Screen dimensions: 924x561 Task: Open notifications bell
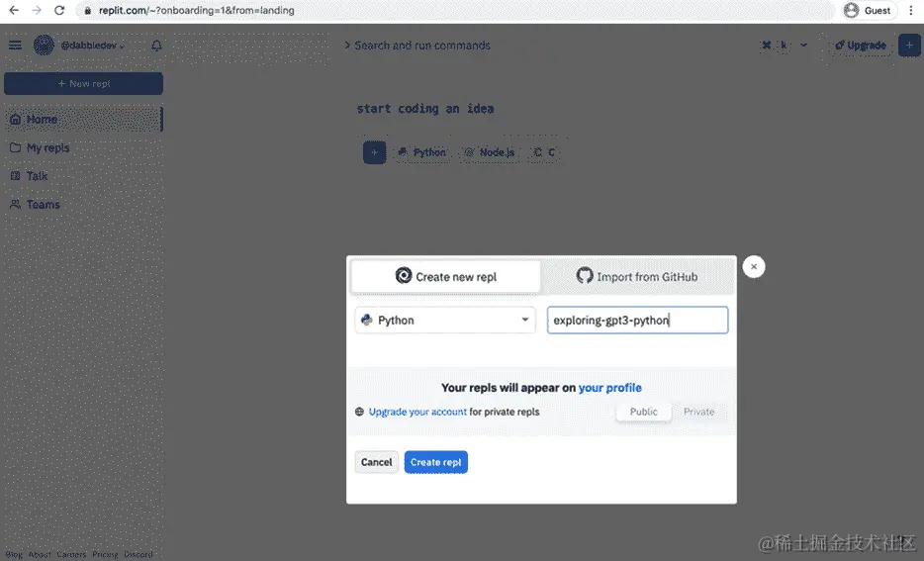click(x=156, y=46)
